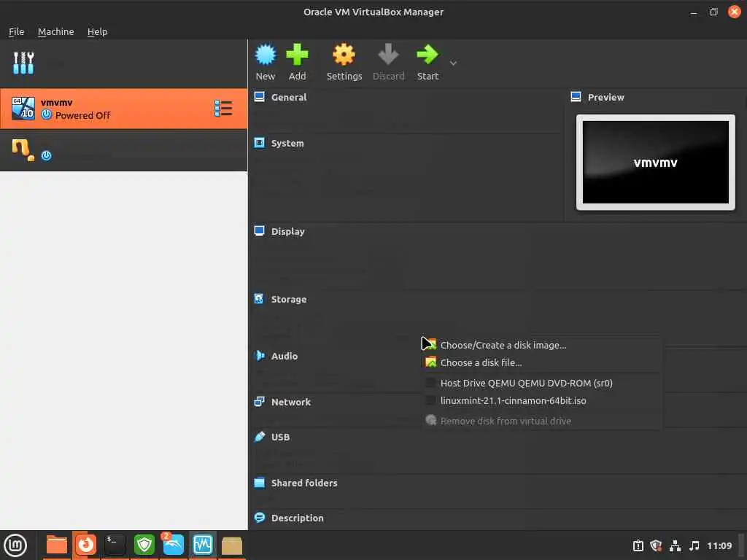747x560 pixels.
Task: Click the New virtual machine toolbar icon
Action: (x=266, y=55)
